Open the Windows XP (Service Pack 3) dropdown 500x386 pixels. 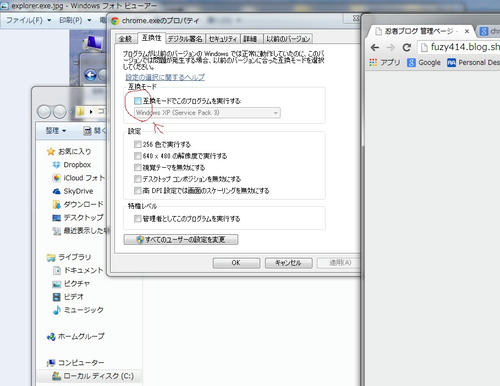[207, 113]
